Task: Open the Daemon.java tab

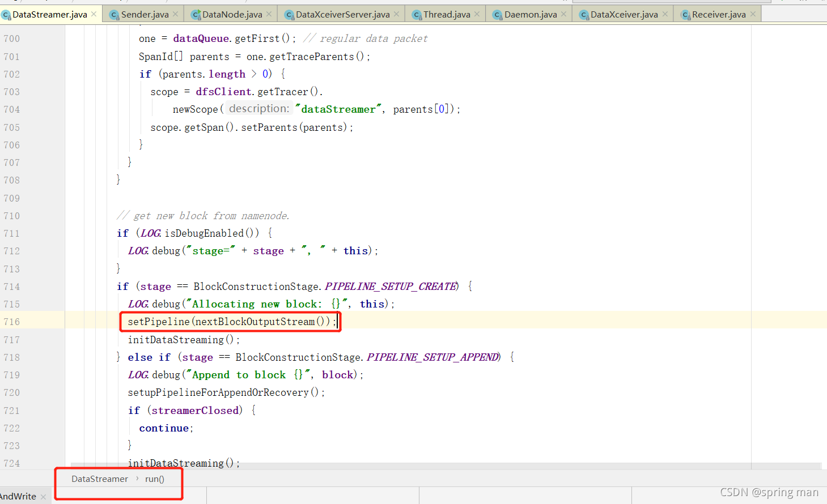Action: [x=531, y=14]
